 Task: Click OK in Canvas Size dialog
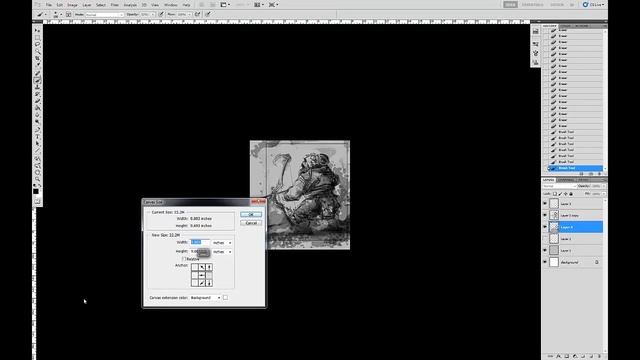[251, 214]
